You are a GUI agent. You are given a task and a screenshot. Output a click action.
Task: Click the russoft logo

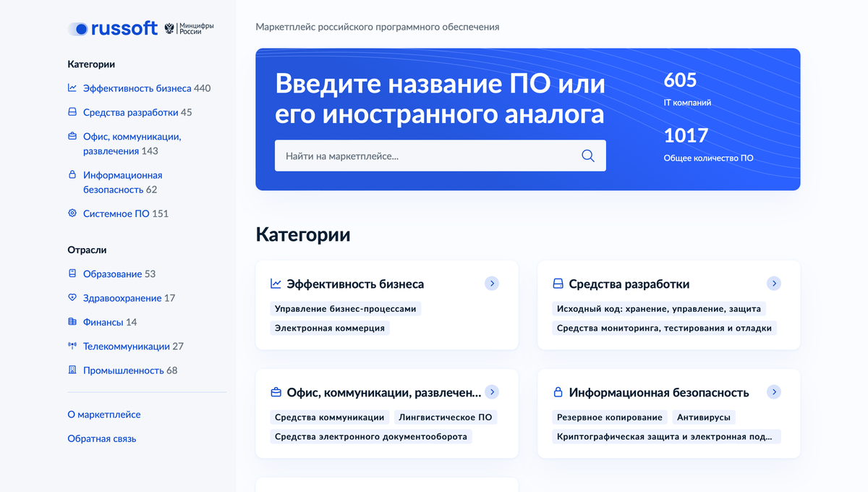(113, 29)
